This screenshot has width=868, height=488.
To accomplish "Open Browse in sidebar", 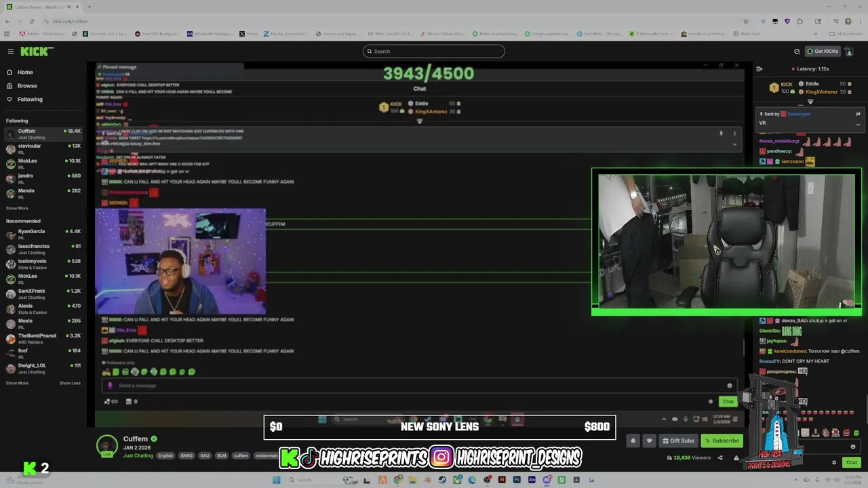I will pos(22,85).
